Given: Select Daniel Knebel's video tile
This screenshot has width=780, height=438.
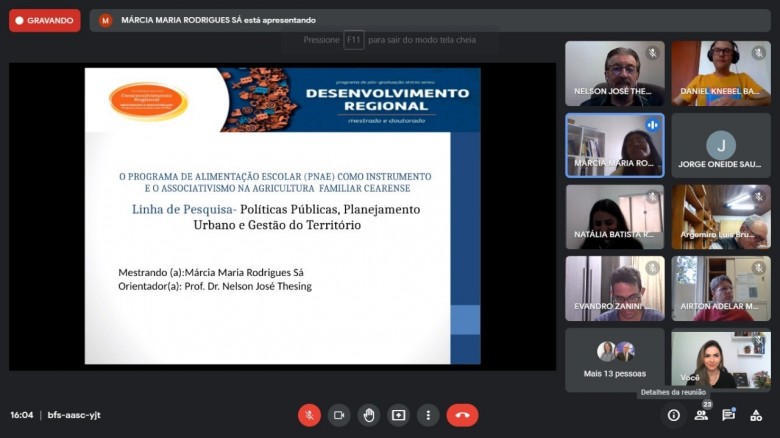Looking at the screenshot, I should click(x=720, y=73).
